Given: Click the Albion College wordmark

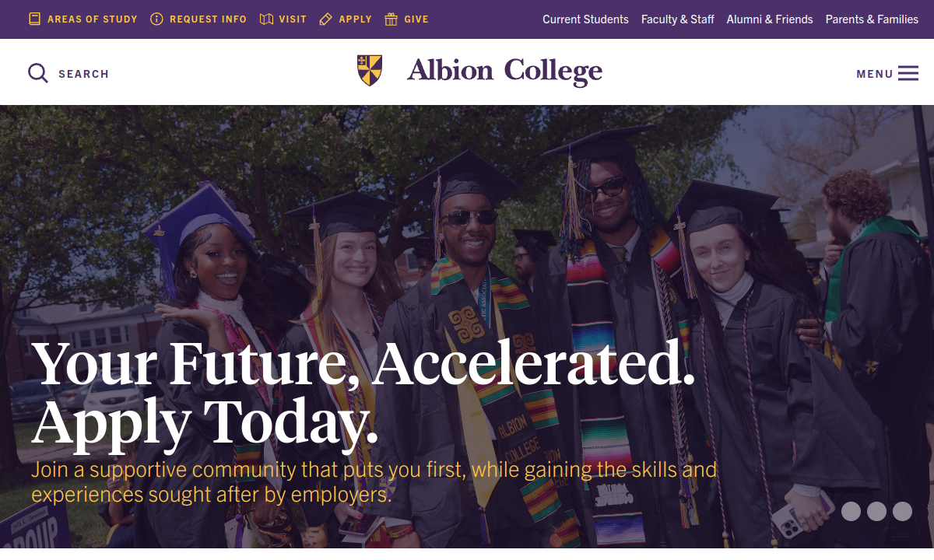Looking at the screenshot, I should (504, 71).
